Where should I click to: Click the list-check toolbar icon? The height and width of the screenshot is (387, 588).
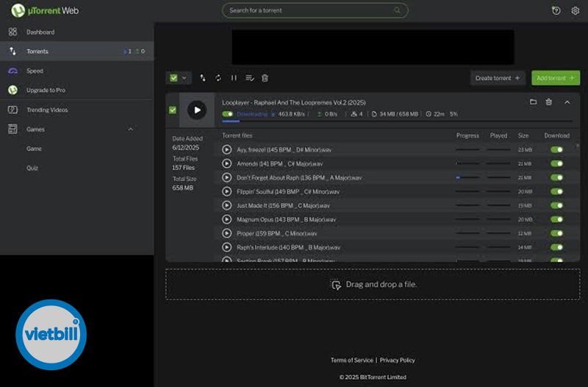[x=249, y=78]
